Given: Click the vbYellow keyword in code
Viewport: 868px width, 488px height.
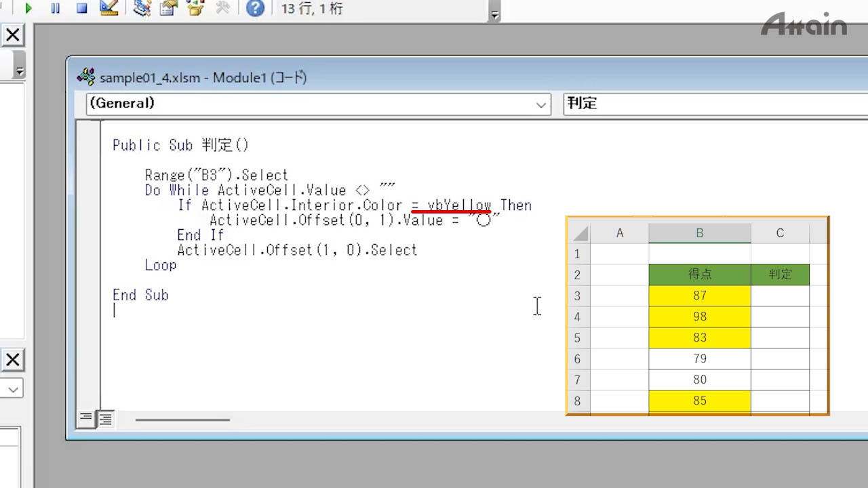Looking at the screenshot, I should point(459,205).
